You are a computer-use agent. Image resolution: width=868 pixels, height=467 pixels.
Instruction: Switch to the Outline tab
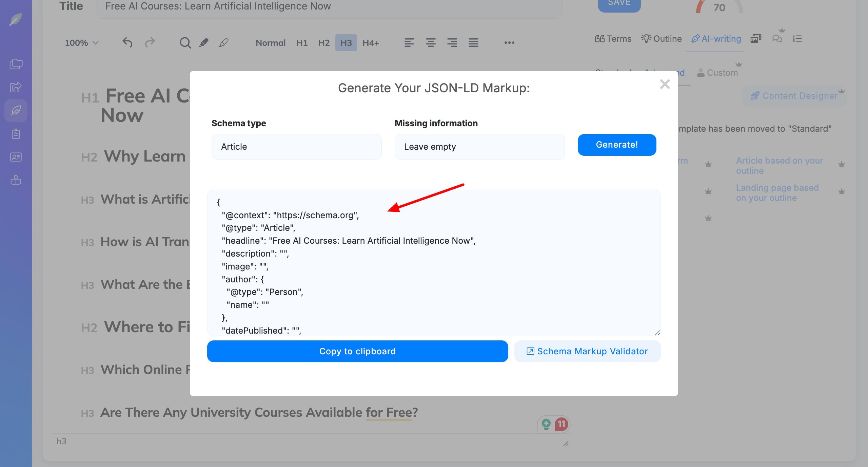point(661,39)
